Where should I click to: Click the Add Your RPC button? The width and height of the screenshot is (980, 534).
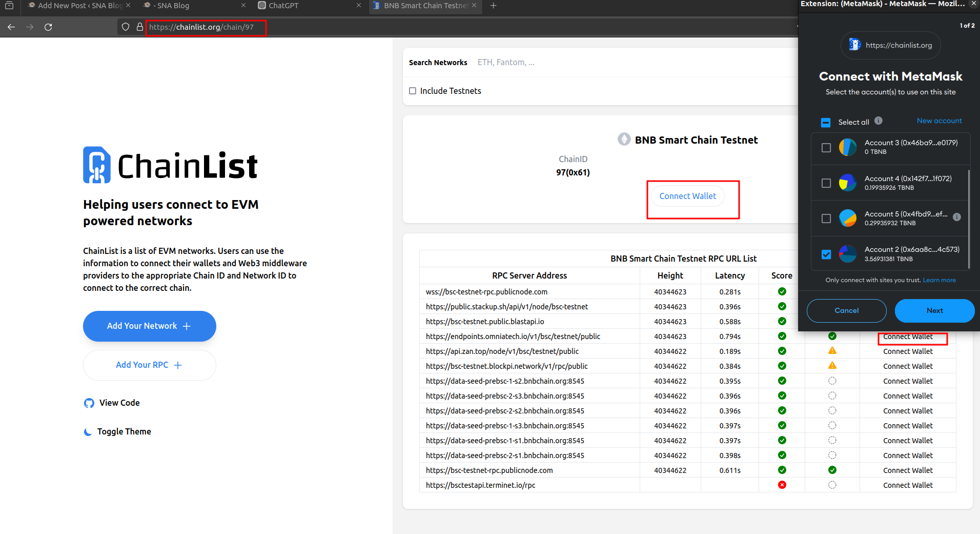pyautogui.click(x=149, y=365)
